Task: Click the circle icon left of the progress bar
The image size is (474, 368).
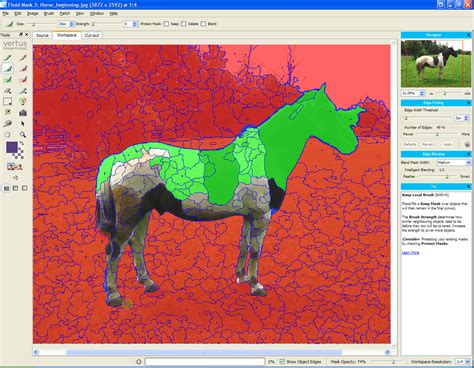Action: 139,362
